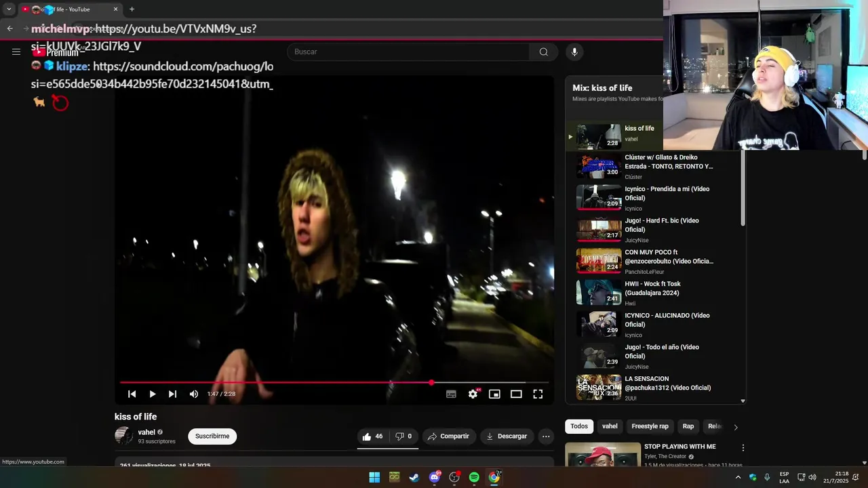
Task: Like the video with the thumbs-up button
Action: tap(372, 436)
